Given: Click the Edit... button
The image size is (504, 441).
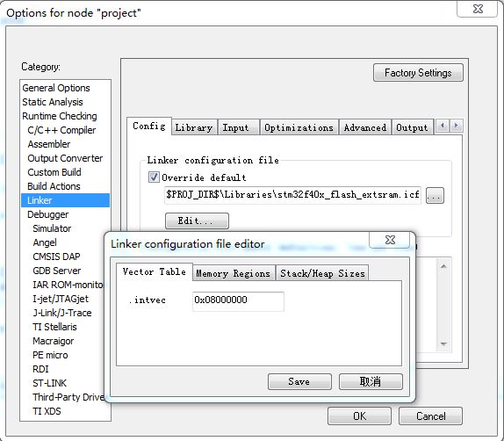Looking at the screenshot, I should point(197,220).
